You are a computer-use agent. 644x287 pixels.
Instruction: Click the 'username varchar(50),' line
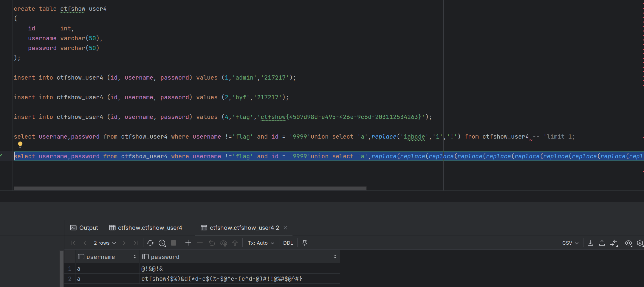click(x=65, y=38)
